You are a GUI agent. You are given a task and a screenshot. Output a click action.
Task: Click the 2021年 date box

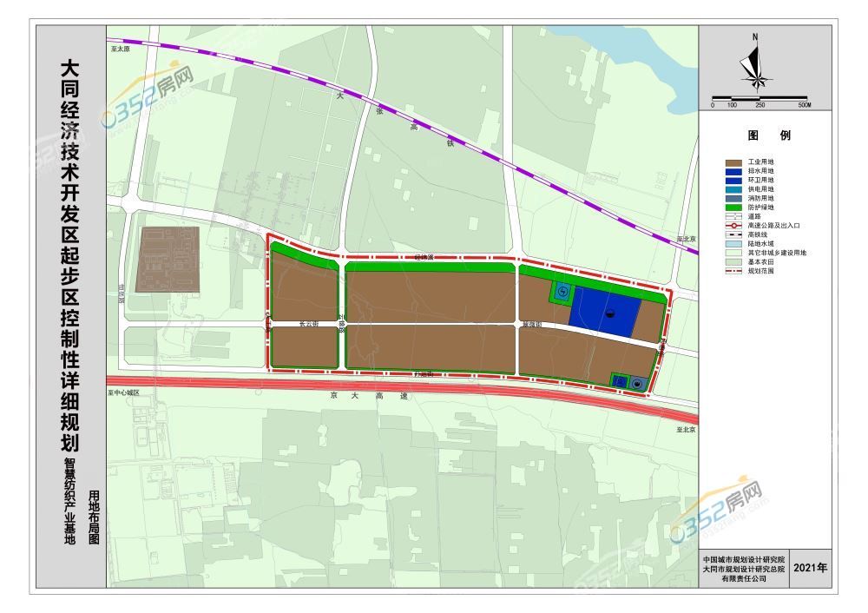pos(811,568)
